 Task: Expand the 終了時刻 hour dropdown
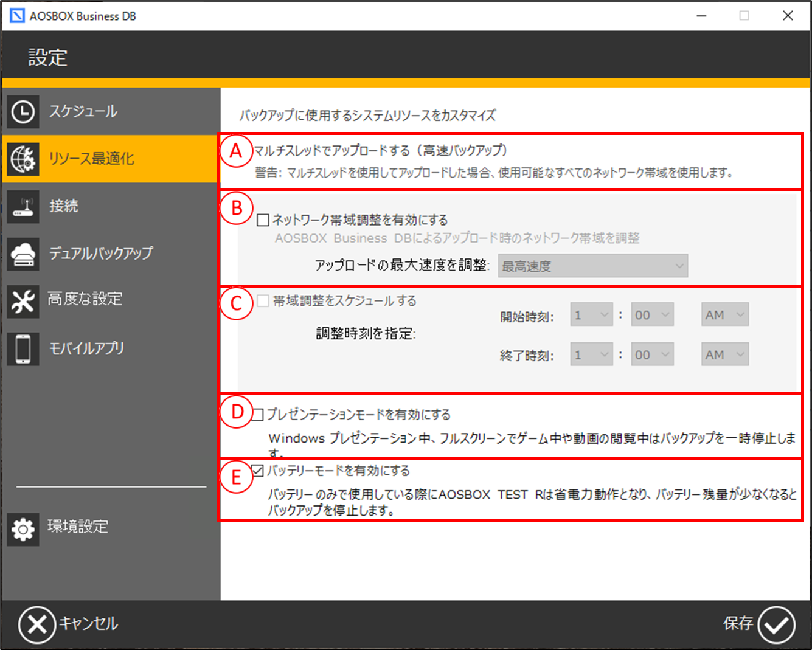tap(591, 354)
